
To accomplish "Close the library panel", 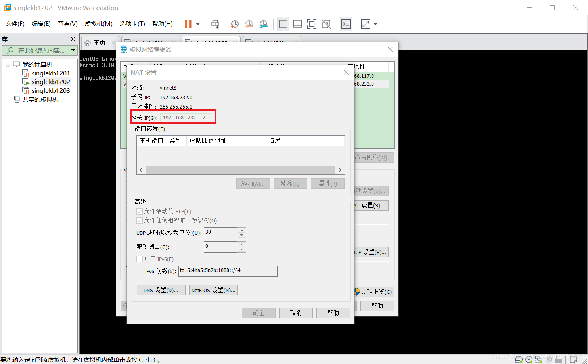I will (73, 39).
